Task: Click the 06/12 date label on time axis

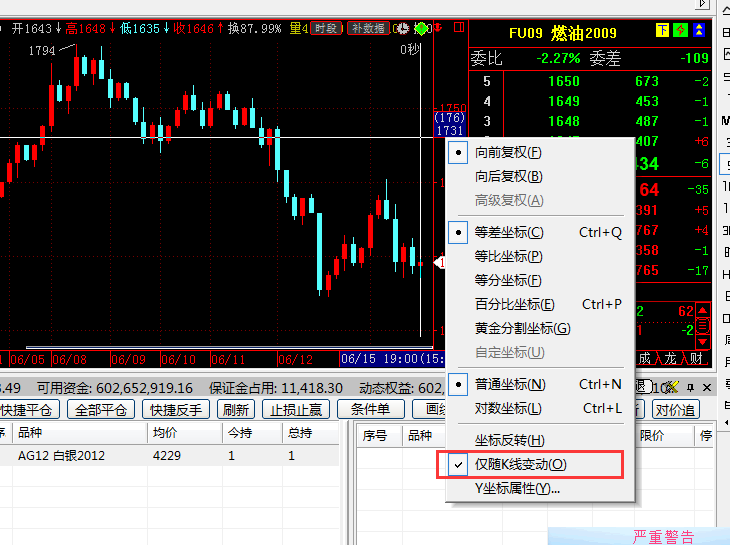Action: click(x=295, y=359)
